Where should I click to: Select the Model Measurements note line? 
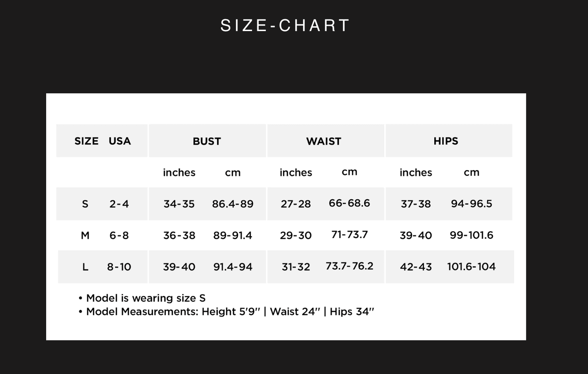click(230, 311)
